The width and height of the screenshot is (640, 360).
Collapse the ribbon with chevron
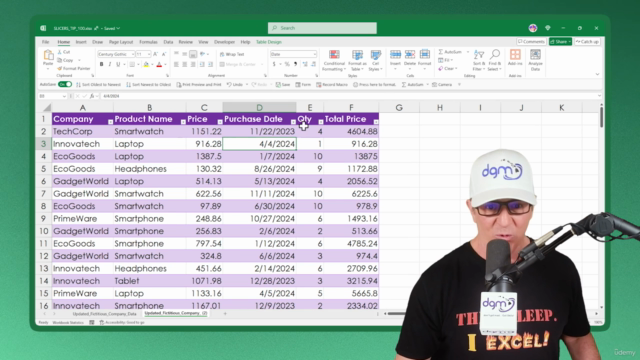coord(597,75)
